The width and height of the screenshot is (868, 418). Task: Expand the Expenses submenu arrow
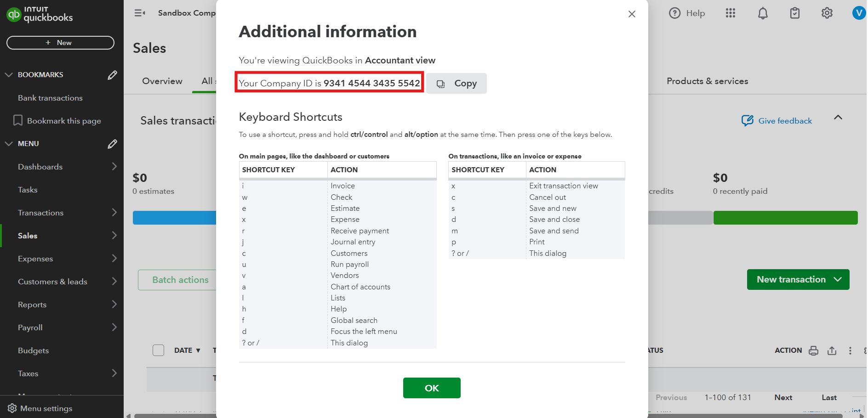pos(114,258)
